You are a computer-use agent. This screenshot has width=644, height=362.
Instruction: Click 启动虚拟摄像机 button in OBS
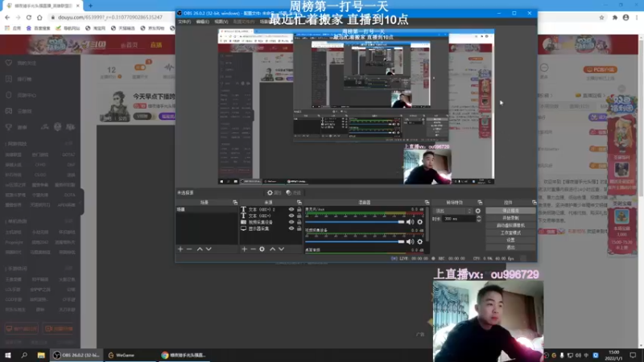510,225
